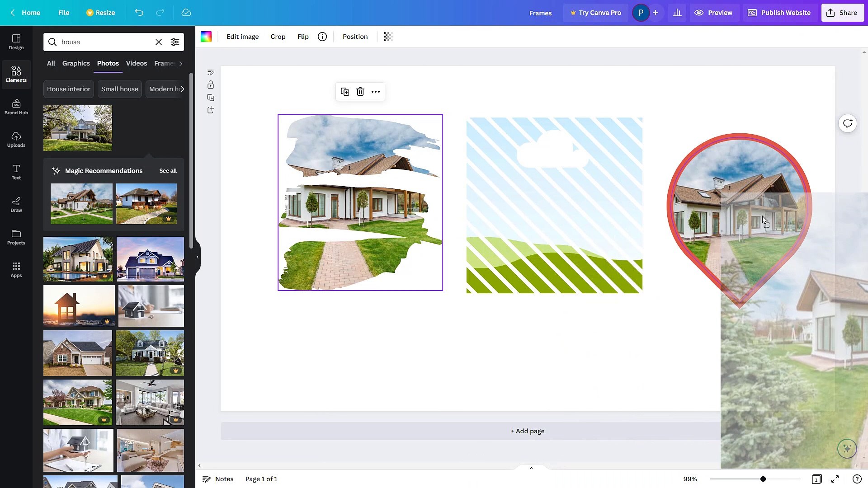868x488 pixels.
Task: Expand more search category tabs
Action: 180,64
